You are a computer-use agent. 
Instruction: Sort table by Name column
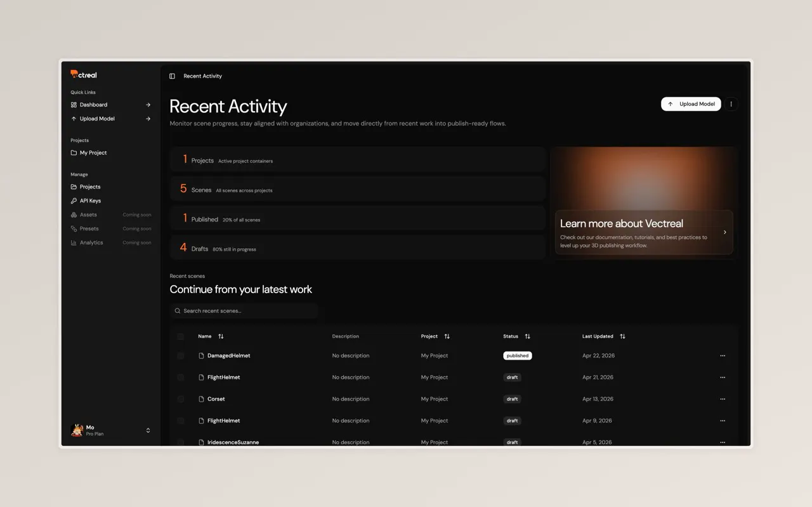[x=211, y=336]
